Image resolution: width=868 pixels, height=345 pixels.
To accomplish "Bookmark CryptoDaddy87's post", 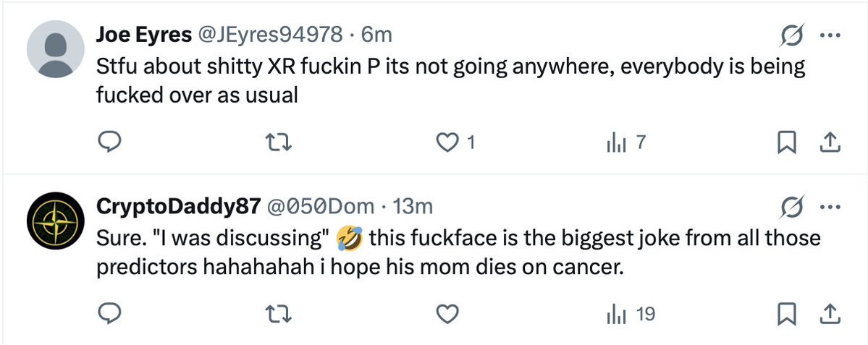I will [x=785, y=314].
